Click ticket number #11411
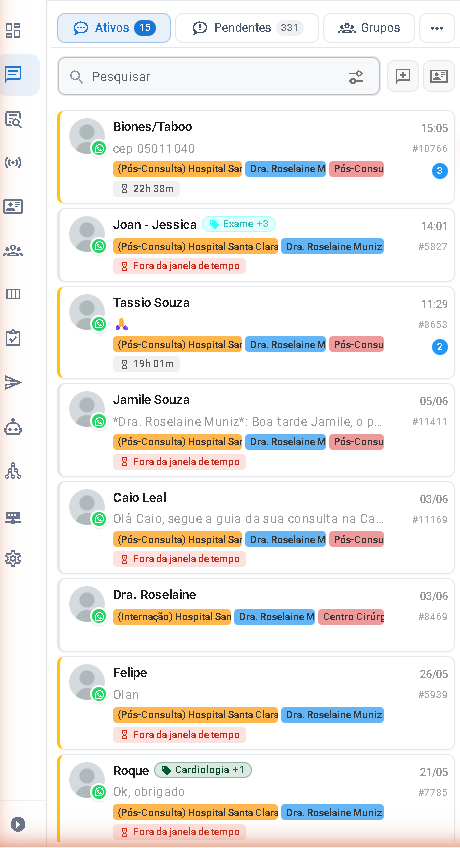460x848 pixels. click(x=430, y=422)
